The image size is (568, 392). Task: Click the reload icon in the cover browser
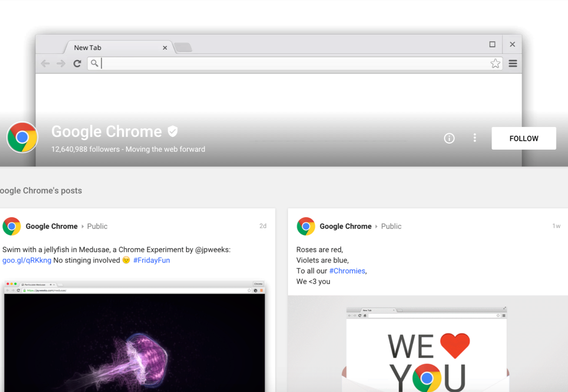(x=77, y=64)
